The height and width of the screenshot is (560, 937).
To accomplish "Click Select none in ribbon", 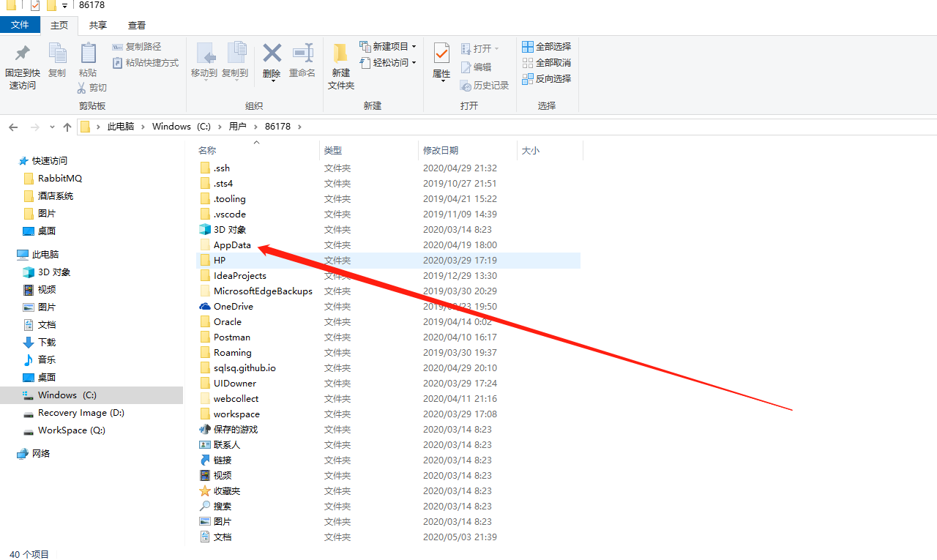I will click(546, 63).
